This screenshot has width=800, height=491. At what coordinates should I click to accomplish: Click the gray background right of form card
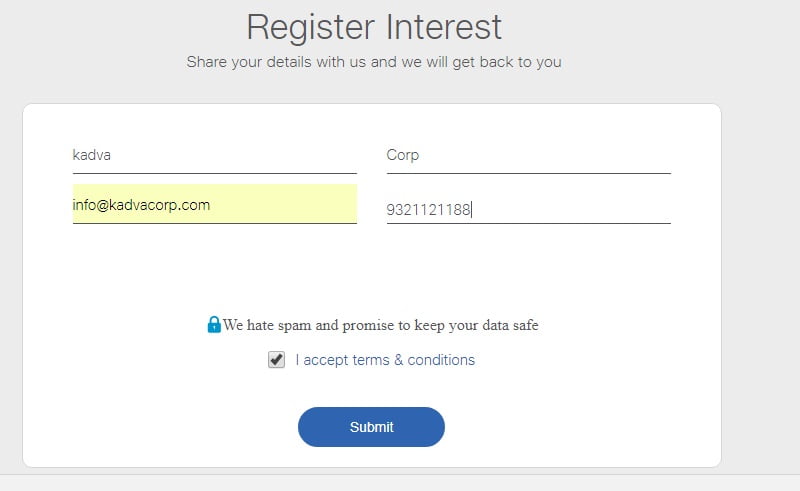click(760, 281)
